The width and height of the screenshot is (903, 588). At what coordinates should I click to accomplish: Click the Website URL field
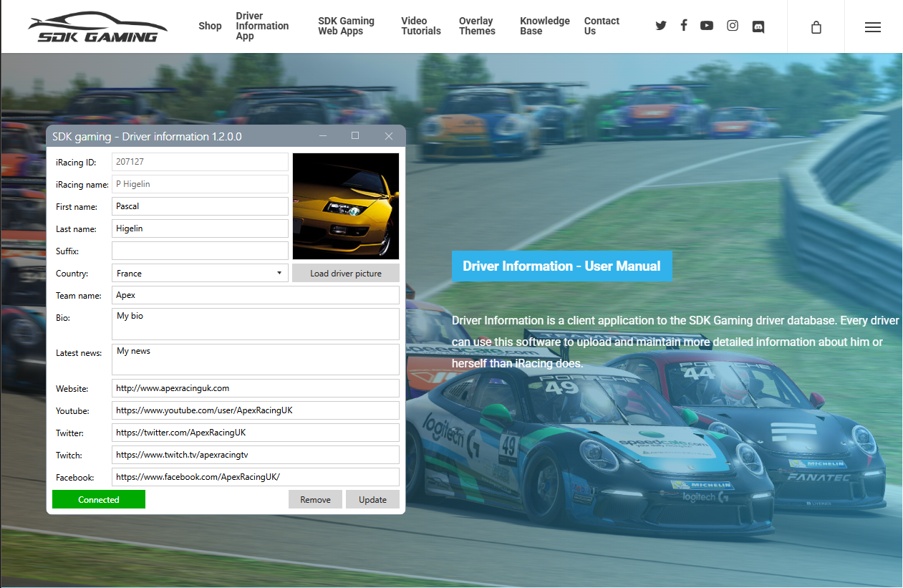(x=256, y=388)
